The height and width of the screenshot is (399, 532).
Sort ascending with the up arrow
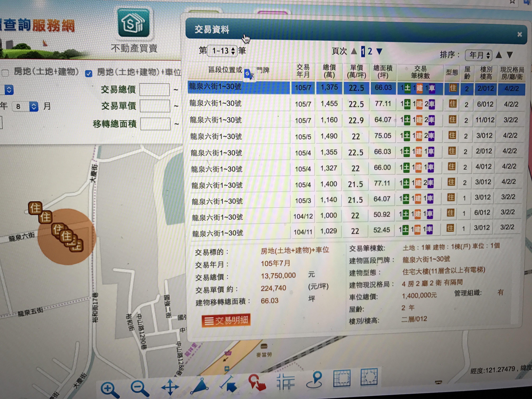(x=499, y=55)
